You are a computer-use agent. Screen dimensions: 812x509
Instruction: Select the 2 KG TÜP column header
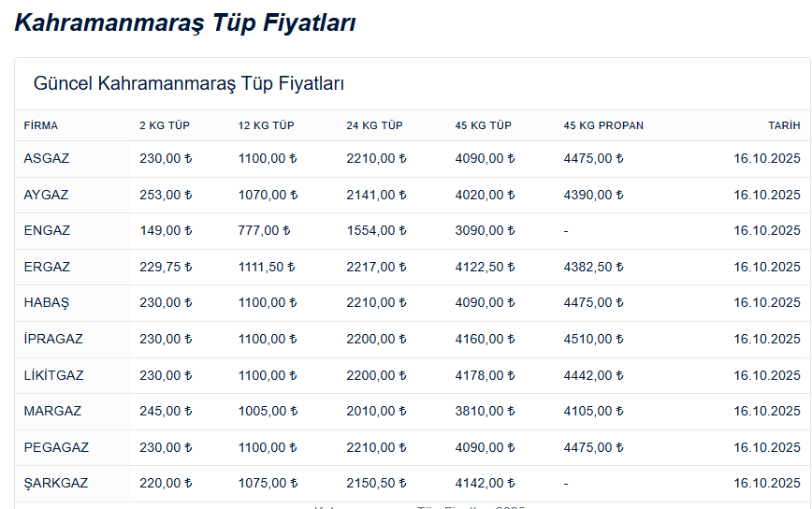pyautogui.click(x=165, y=125)
